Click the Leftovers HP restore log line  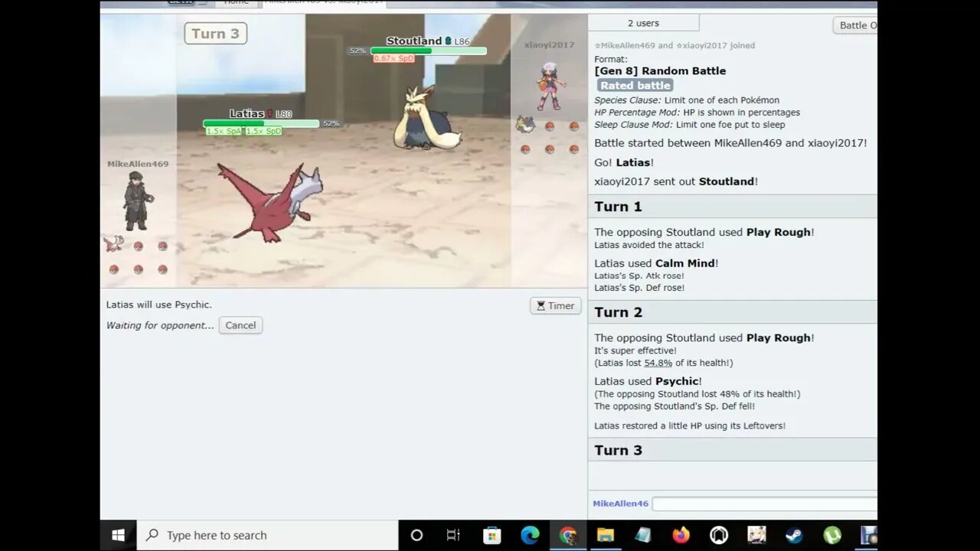pos(690,425)
